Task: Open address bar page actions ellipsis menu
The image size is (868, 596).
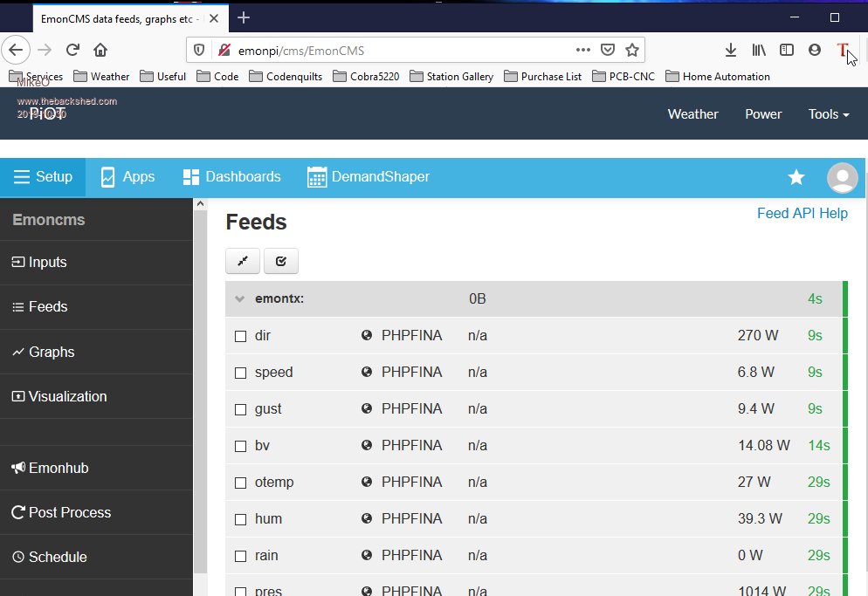Action: 582,50
